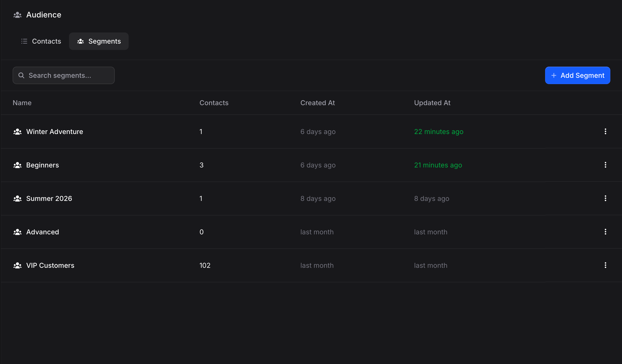This screenshot has height=364, width=622.
Task: Open the options menu for Beginners
Action: pos(606,165)
